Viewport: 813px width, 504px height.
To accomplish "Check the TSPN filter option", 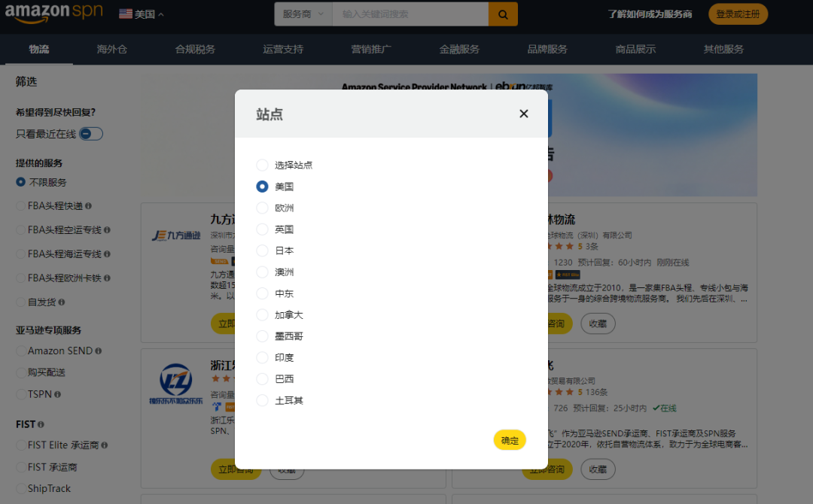I will (21, 394).
